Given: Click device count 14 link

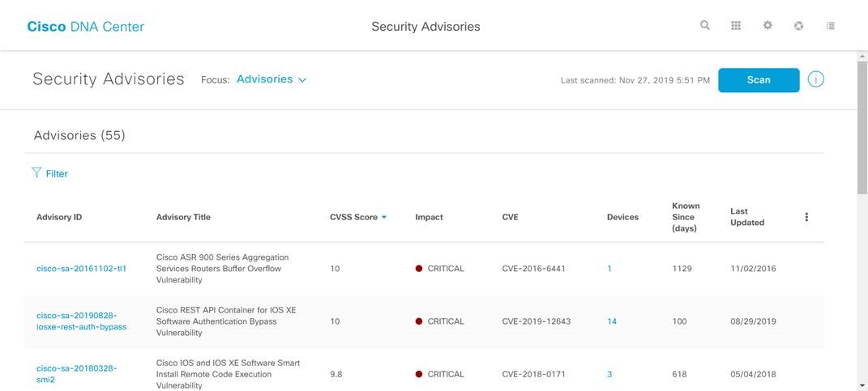Looking at the screenshot, I should tap(612, 321).
